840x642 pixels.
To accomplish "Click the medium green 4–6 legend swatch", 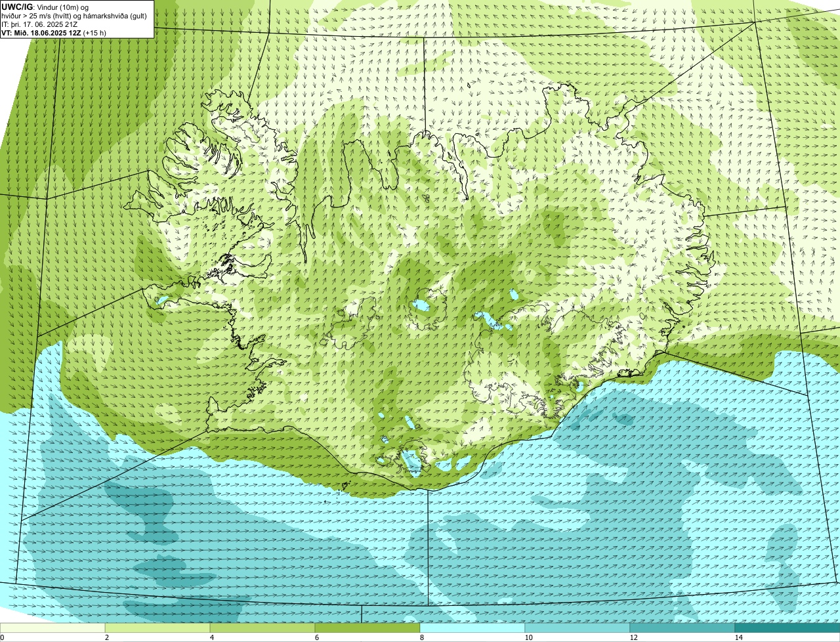I will pyautogui.click(x=262, y=628).
